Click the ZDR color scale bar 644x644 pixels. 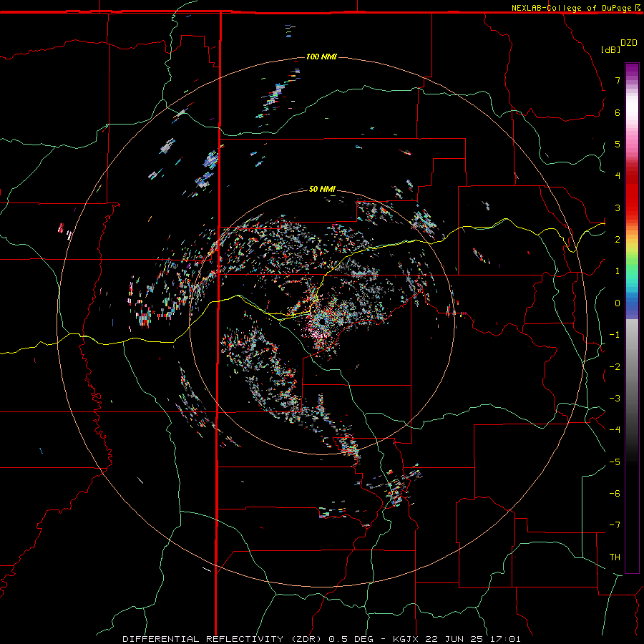(632, 318)
